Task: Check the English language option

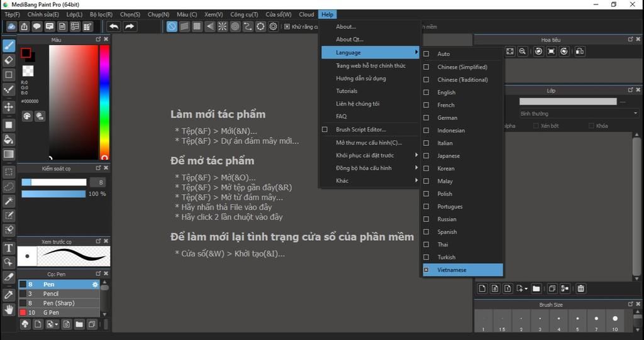Action: coord(426,92)
